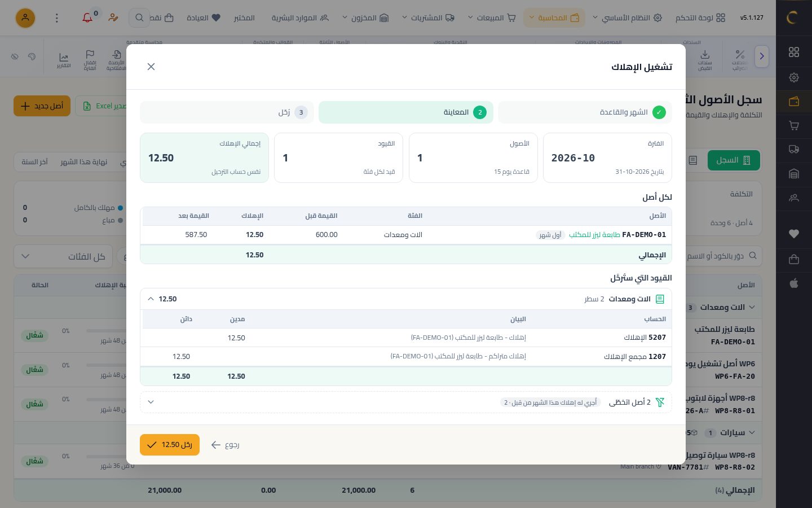The image size is (812, 508).
Task: Open the المبيعات dropdown menu
Action: 492,17
